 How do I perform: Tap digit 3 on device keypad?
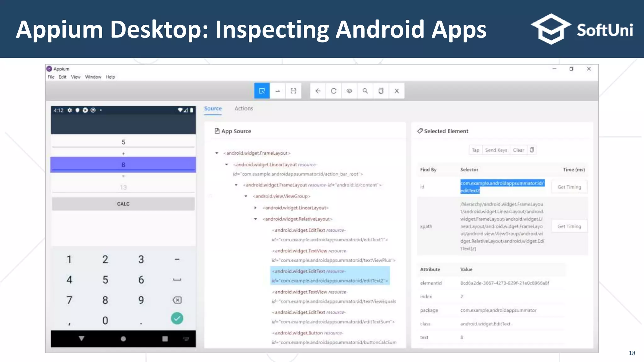coord(141,259)
